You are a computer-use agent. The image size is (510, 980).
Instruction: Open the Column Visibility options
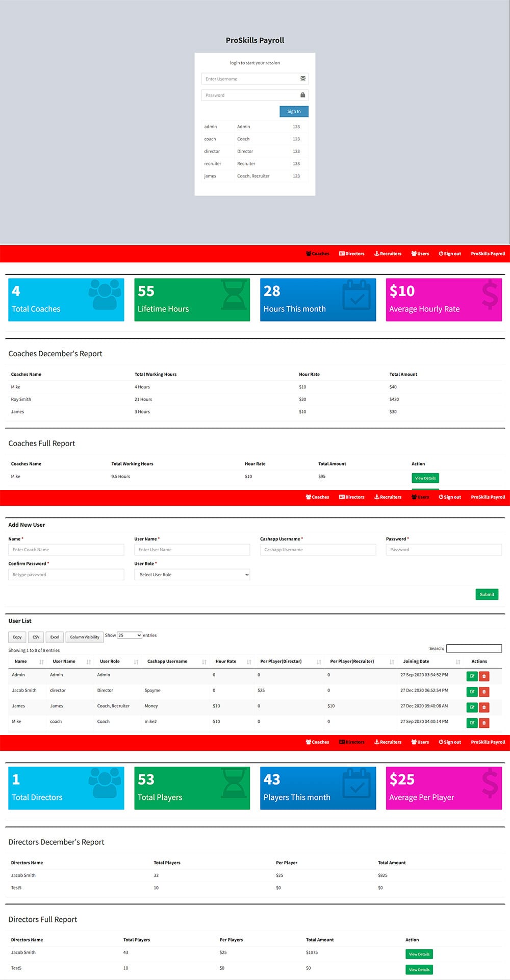[85, 637]
